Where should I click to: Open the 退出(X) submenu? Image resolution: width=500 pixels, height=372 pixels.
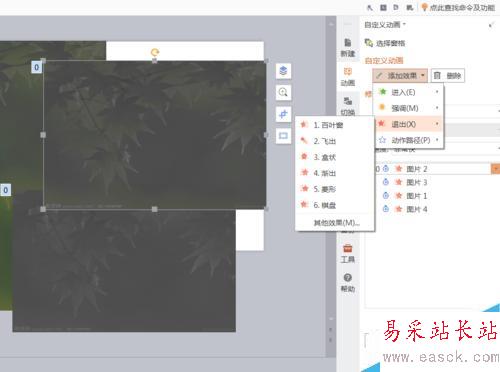point(409,124)
